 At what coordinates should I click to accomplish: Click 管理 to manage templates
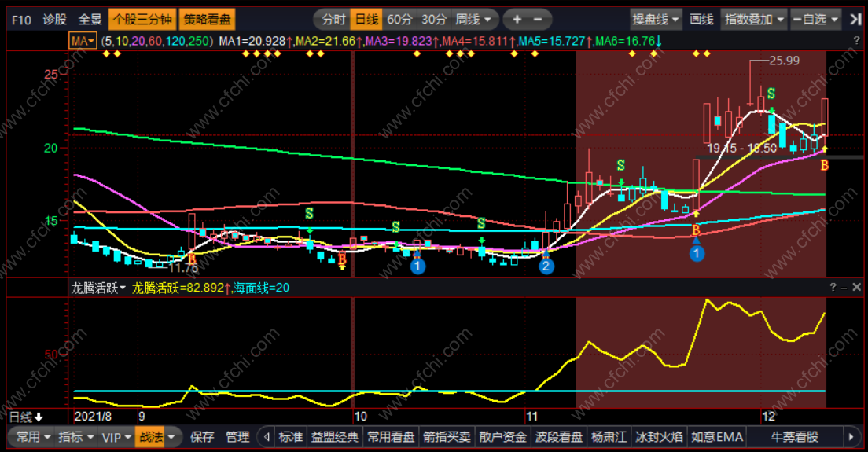pos(237,437)
